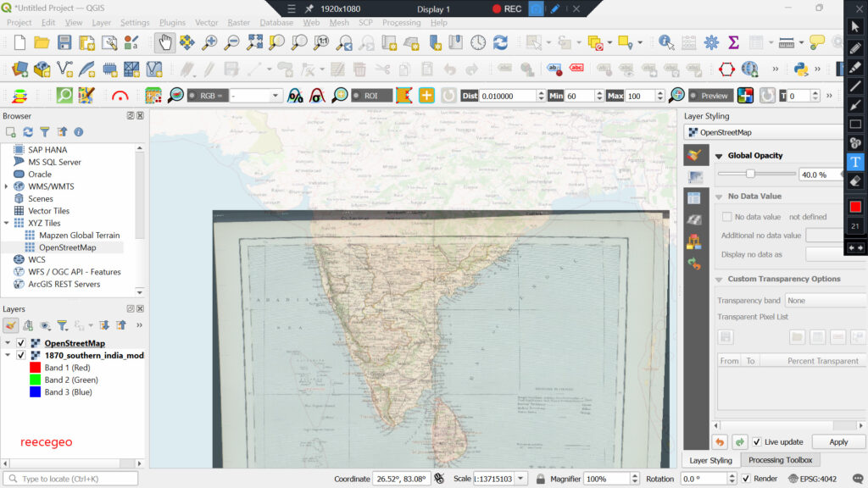Click the SCP orange plus icon
The height and width of the screenshot is (488, 868).
pyautogui.click(x=426, y=96)
